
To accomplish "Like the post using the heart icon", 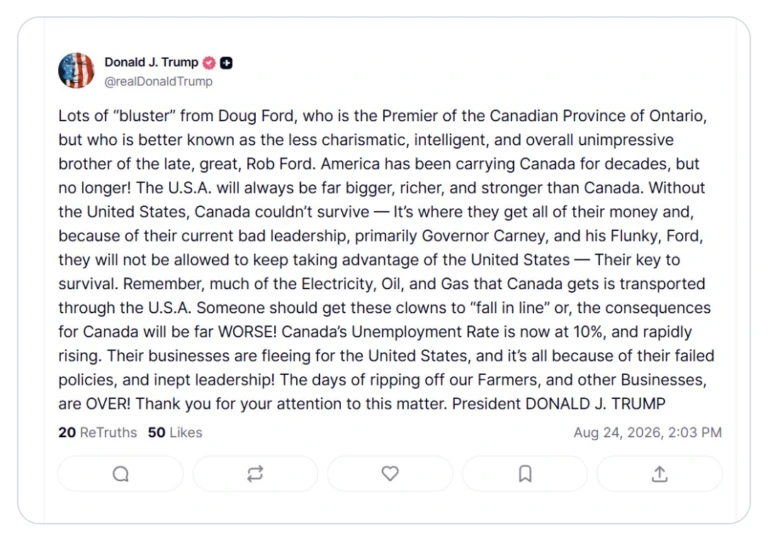I will 390,473.
